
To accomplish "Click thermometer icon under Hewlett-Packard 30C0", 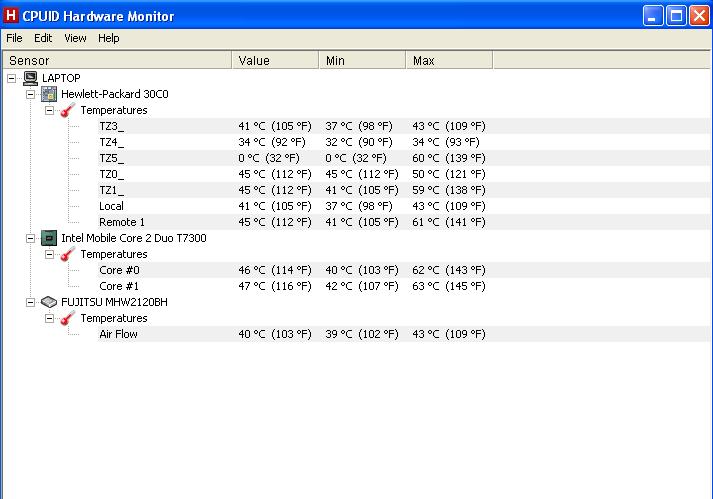I will (68, 110).
